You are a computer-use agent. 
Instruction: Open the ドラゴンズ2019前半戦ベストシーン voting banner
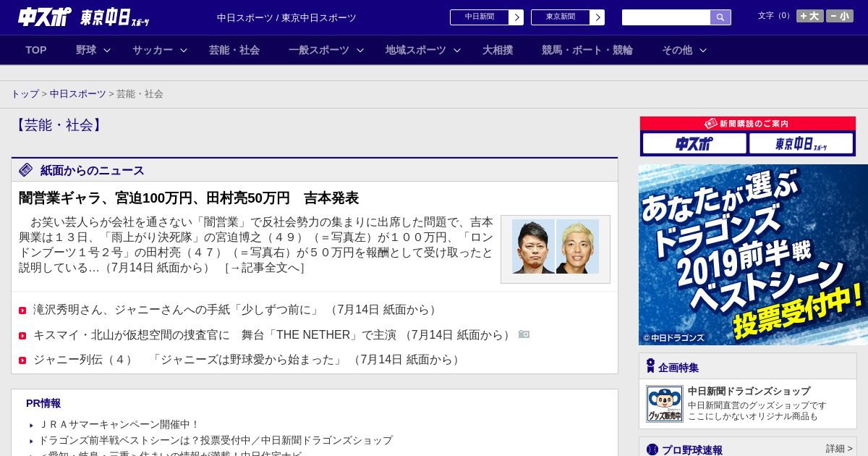[x=753, y=255]
